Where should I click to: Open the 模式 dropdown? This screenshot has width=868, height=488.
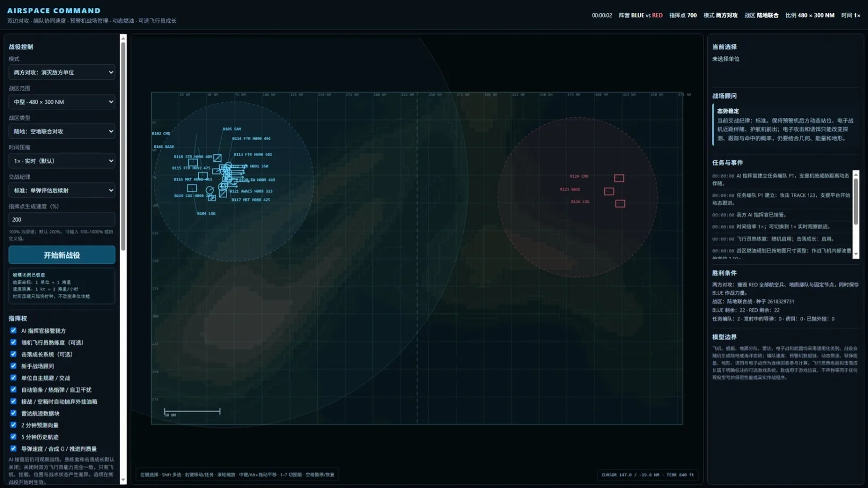click(62, 72)
